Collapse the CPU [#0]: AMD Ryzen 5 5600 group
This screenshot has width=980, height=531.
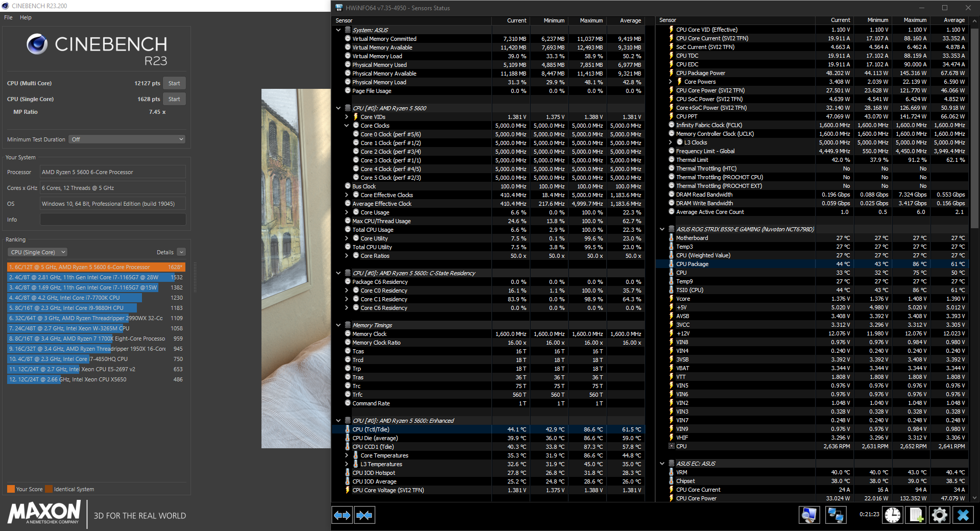(338, 108)
